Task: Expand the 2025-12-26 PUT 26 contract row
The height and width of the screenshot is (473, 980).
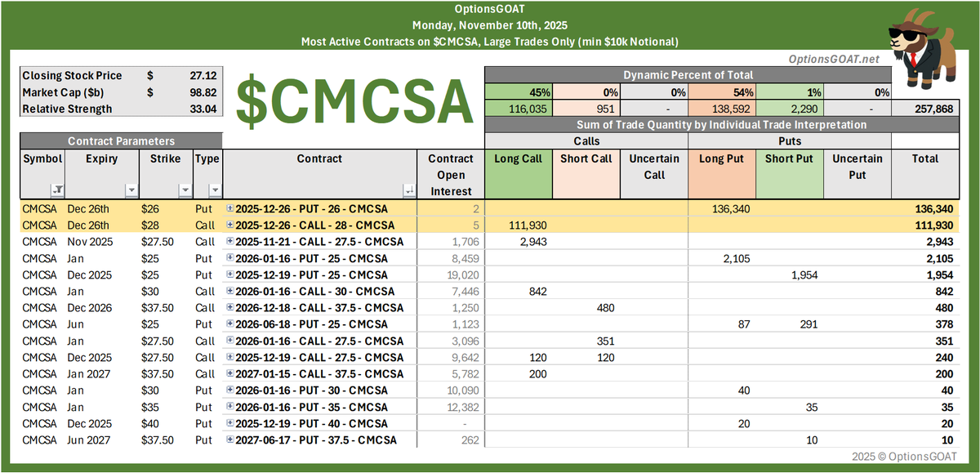Action: pyautogui.click(x=230, y=208)
